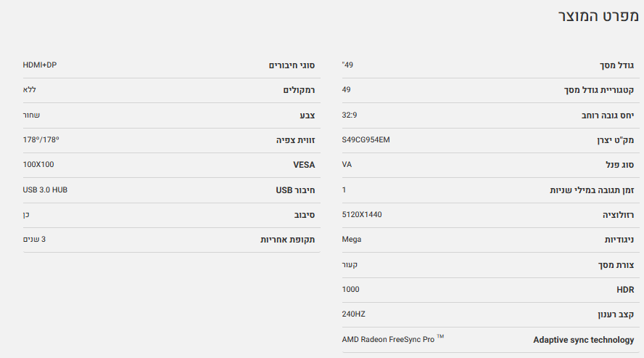
Task: Click the 3 שנים warranty value
Action: tap(36, 239)
